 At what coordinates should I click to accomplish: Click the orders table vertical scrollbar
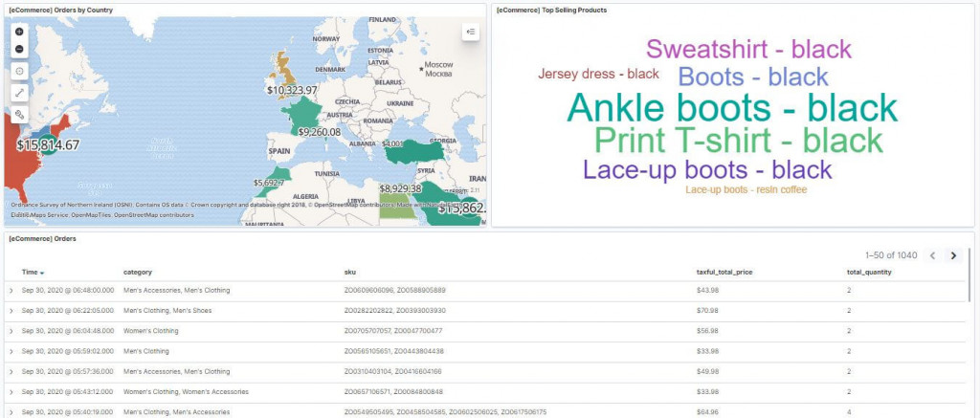(x=968, y=275)
